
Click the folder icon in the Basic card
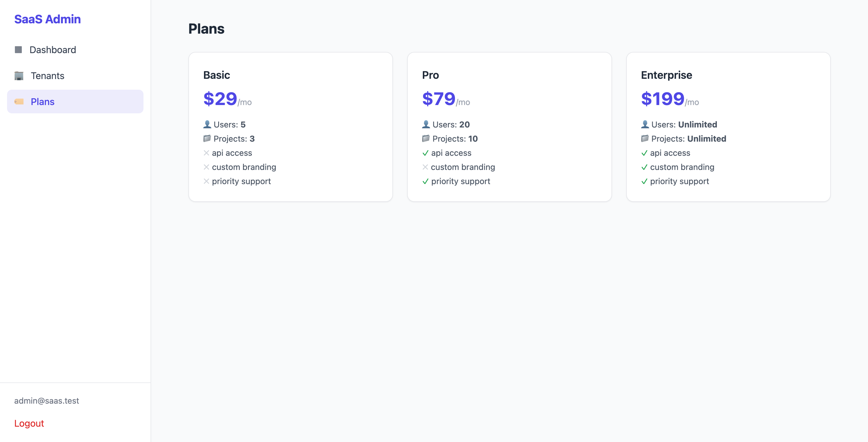[x=207, y=138]
